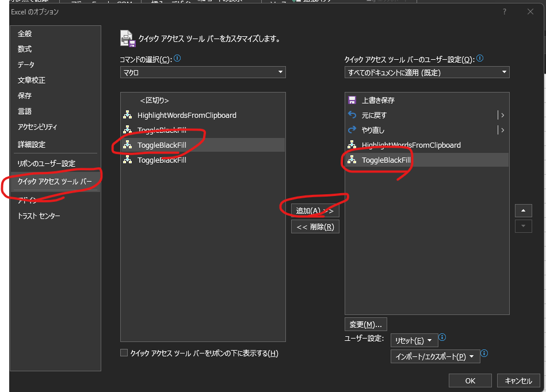Image resolution: width=546 pixels, height=392 pixels.
Task: Enable showing Quick Access Toolbar below ribbon
Action: [x=124, y=353]
